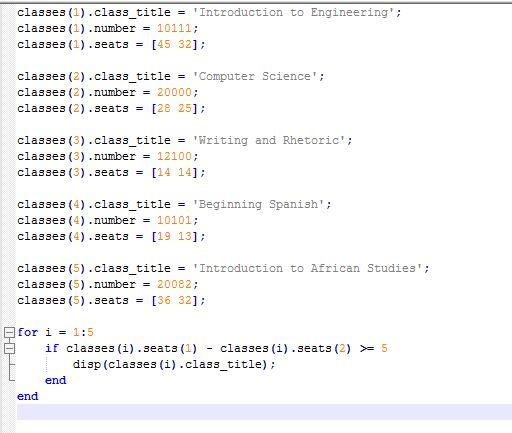Click the '>= 5' comparison
Screen dimensions: 512x433
(374, 348)
